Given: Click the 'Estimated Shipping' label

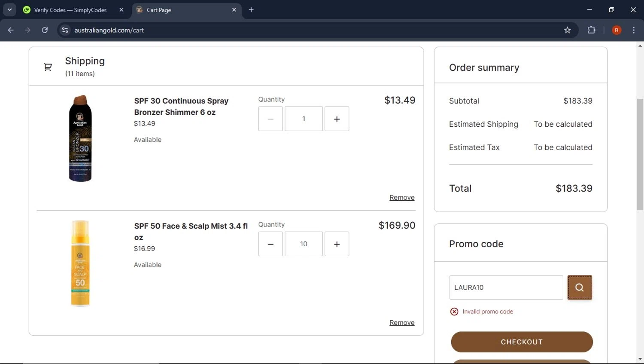Looking at the screenshot, I should 483,124.
